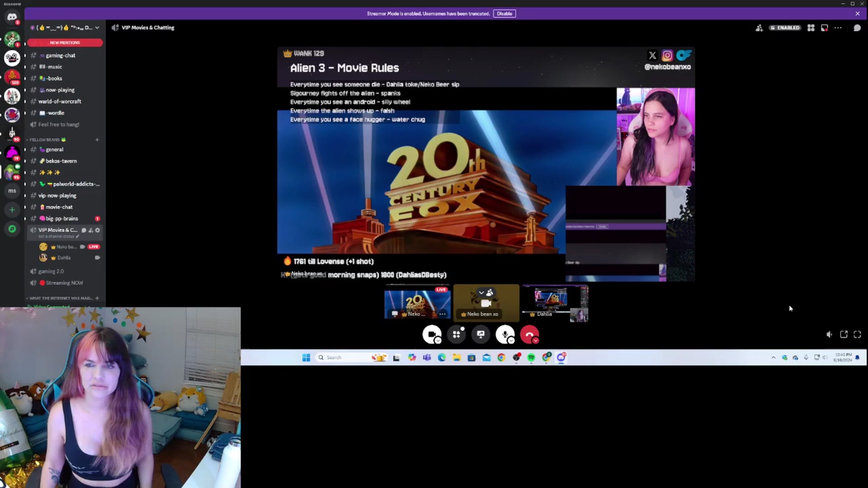This screenshot has height=488, width=868.
Task: Toggle the ENABLED soundboard badge
Action: coord(785,28)
